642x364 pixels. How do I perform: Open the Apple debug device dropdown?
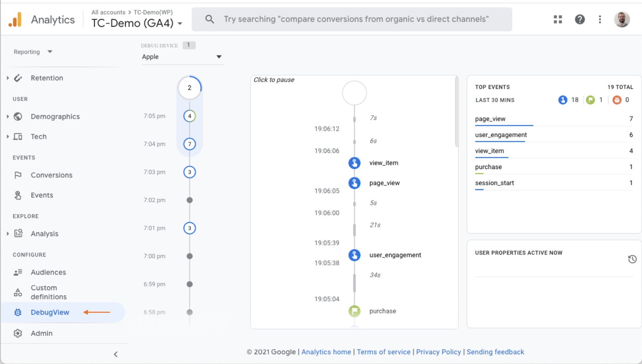[x=182, y=57]
